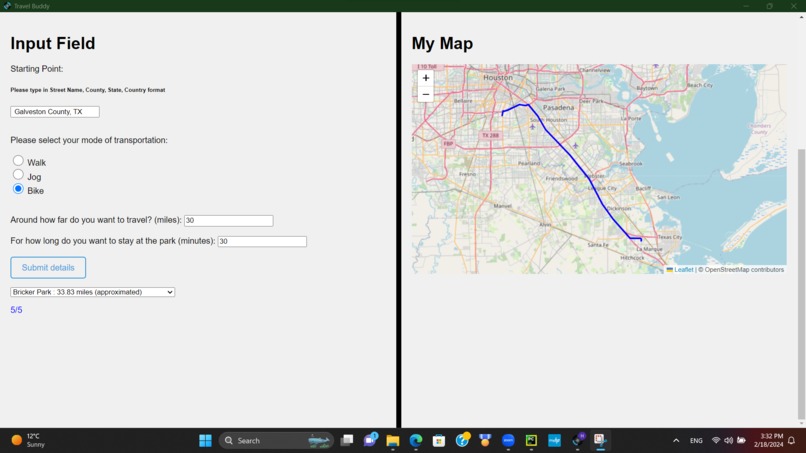The width and height of the screenshot is (806, 453).
Task: Zoom in on the map
Action: [x=426, y=78]
